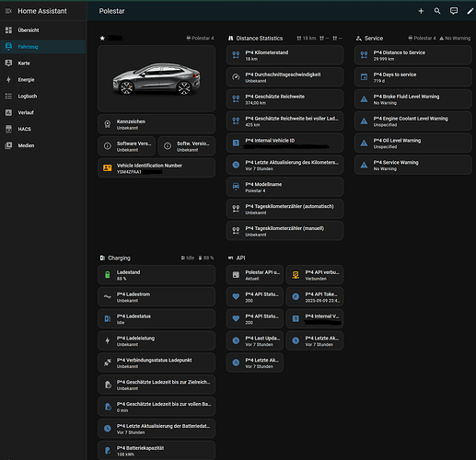
Task: Open the Assist chat bubble icon
Action: (454, 11)
